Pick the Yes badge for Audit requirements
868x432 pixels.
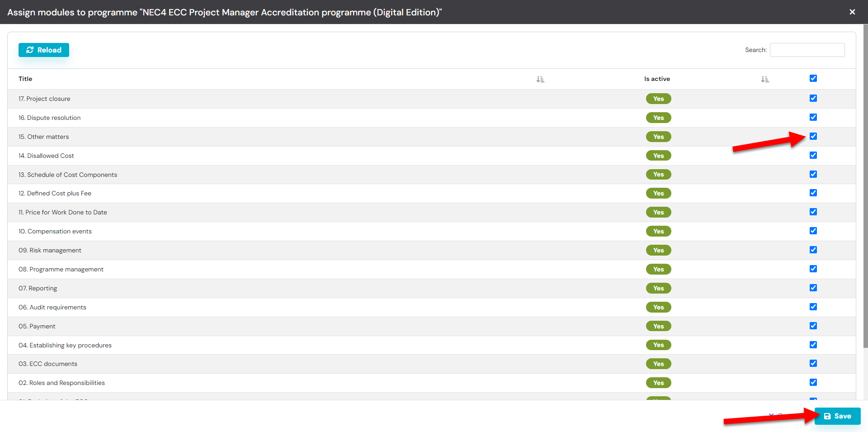pos(658,307)
